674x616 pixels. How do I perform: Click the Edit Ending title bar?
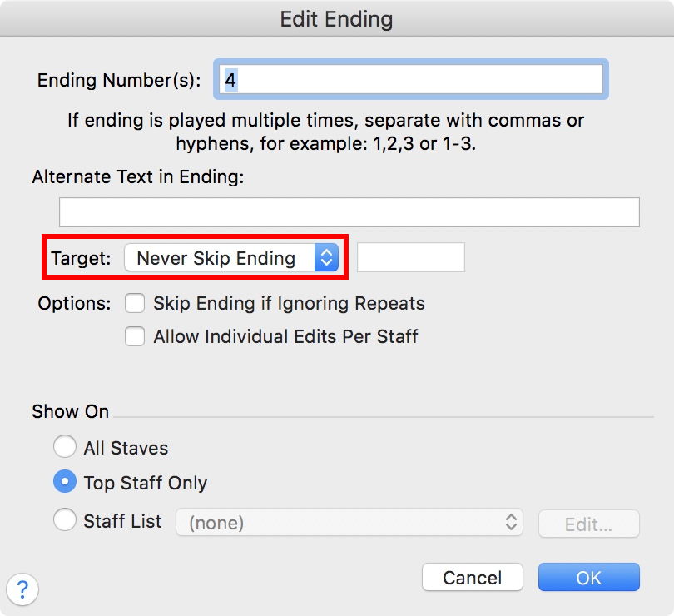[x=337, y=18]
